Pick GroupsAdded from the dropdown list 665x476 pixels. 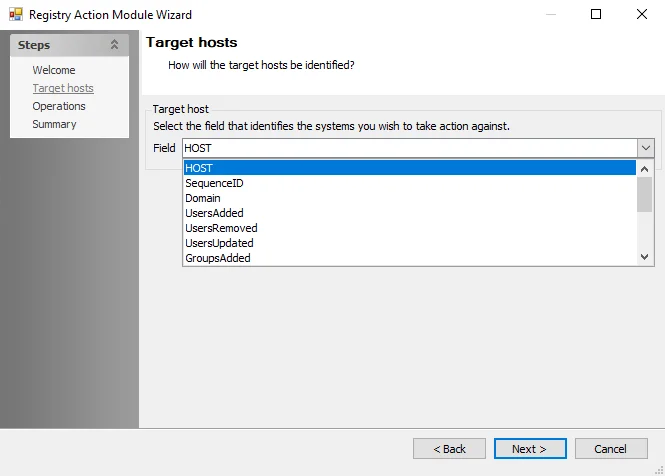[x=410, y=258]
